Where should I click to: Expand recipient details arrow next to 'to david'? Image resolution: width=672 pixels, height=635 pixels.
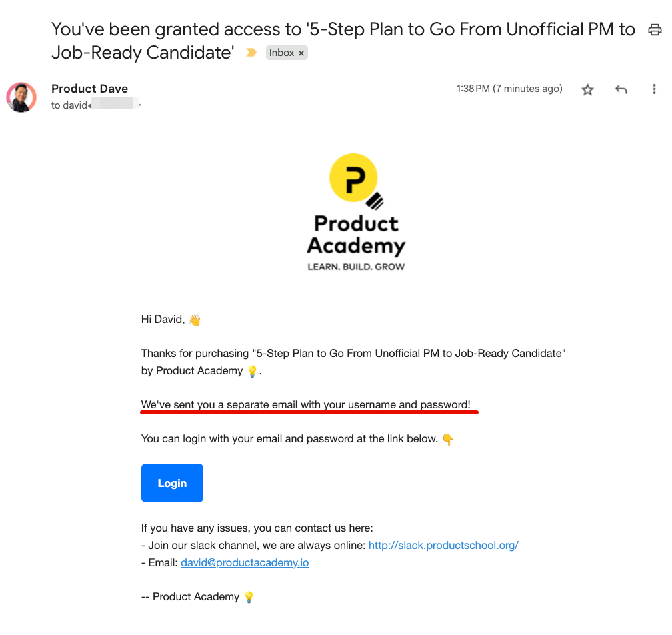pos(140,105)
